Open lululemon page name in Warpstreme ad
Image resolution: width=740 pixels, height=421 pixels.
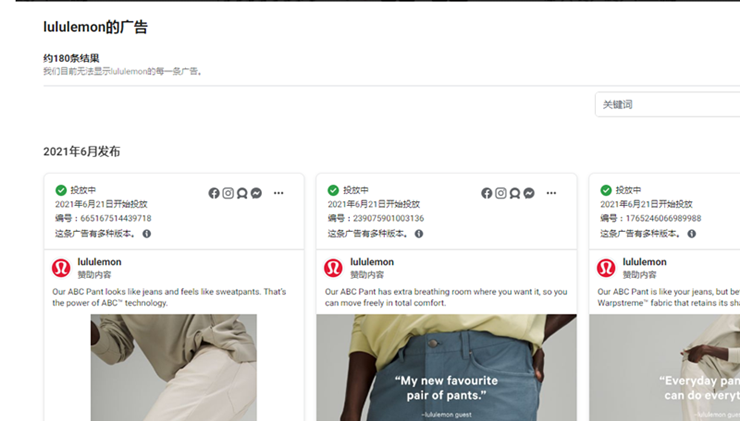click(x=645, y=262)
